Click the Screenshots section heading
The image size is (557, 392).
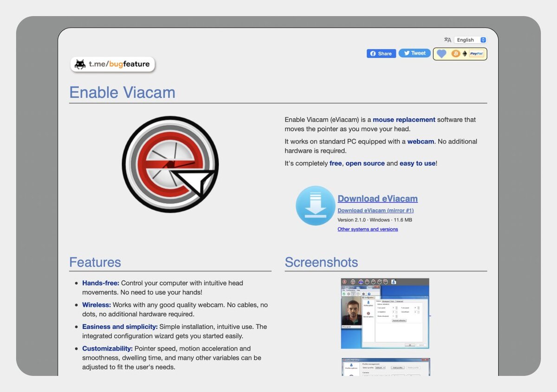point(321,262)
